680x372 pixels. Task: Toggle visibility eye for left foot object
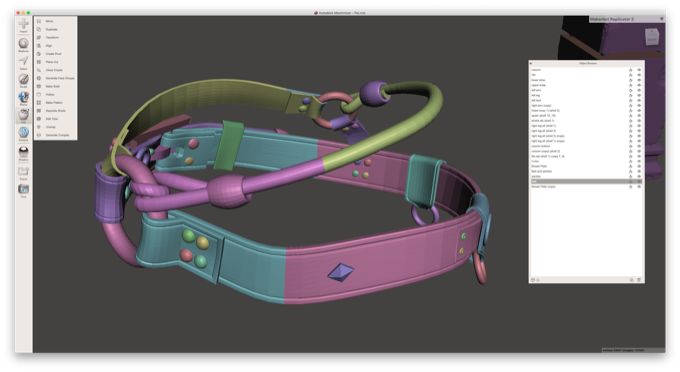pyautogui.click(x=639, y=101)
